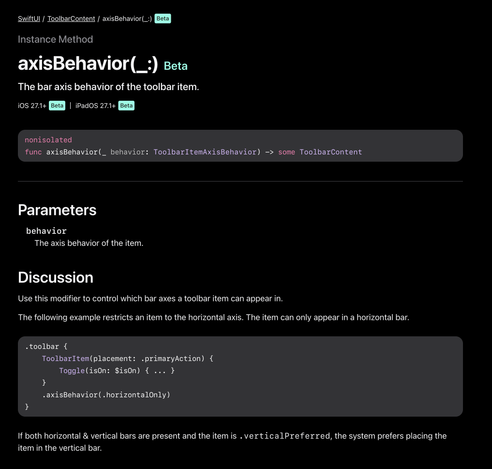Click the ToolbarItem symbol in example code
The width and height of the screenshot is (492, 469).
point(65,359)
